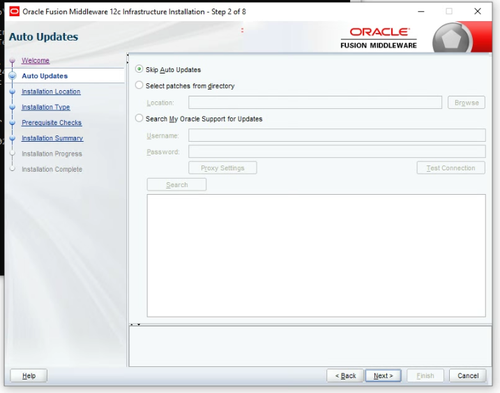Click the Prerequisite Checks step node marker

(12, 122)
